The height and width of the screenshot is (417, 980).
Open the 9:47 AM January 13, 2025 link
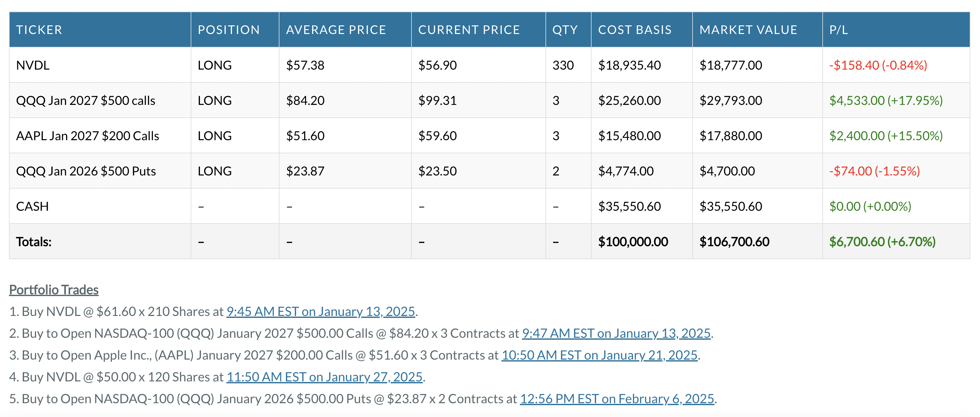(616, 333)
